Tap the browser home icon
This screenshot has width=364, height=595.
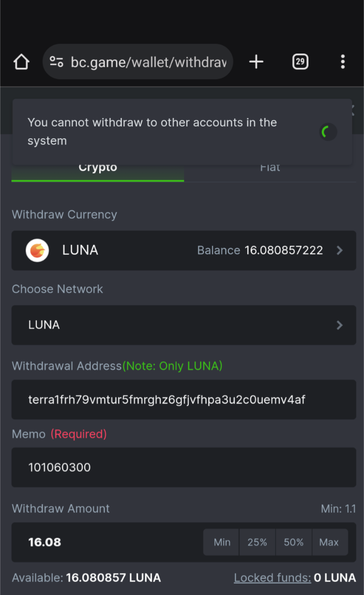21,62
